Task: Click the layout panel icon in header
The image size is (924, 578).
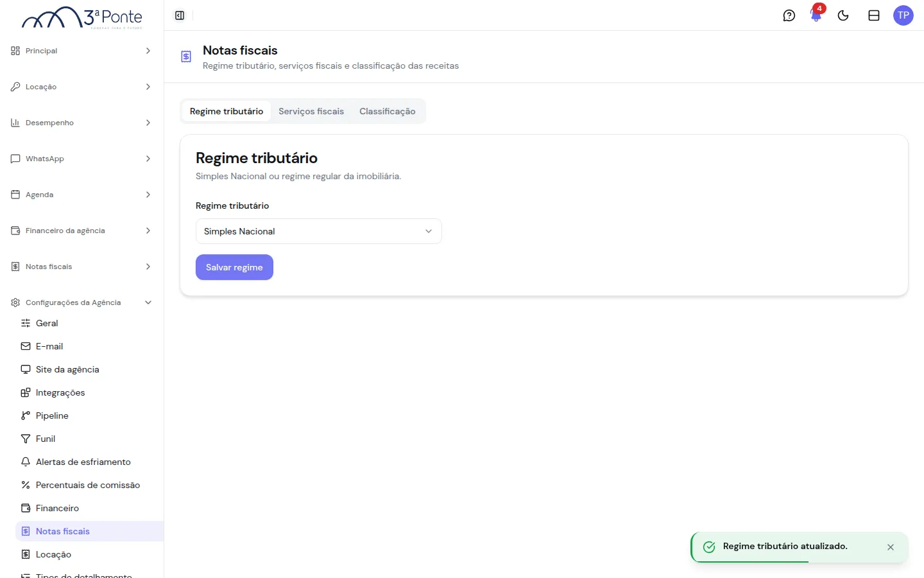Action: tap(874, 15)
